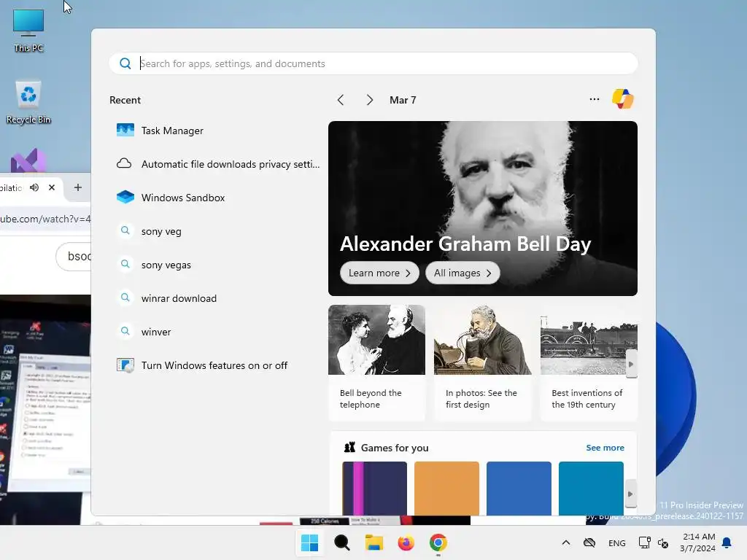Viewport: 747px width, 560px height.
Task: Open the teal game tile
Action: [x=591, y=488]
